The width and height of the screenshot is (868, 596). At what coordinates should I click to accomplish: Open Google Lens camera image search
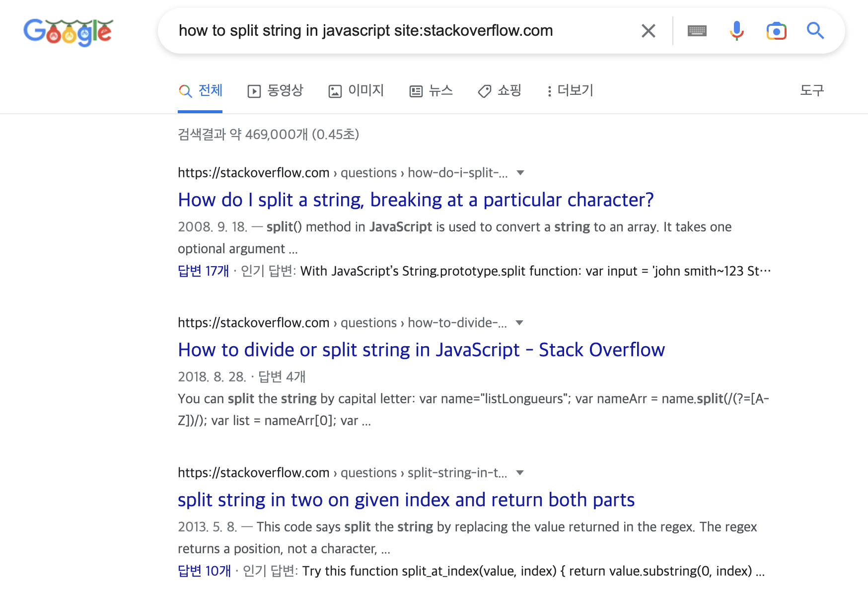(x=776, y=31)
